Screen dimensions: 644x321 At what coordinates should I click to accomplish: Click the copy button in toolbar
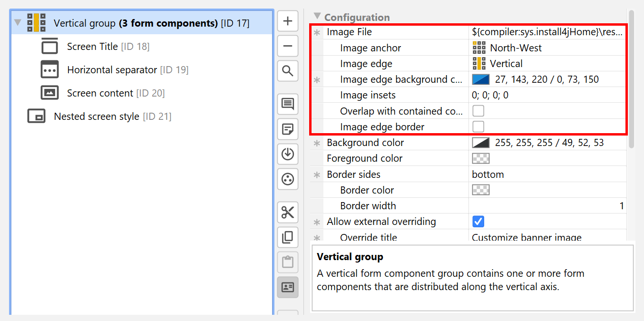tap(288, 237)
